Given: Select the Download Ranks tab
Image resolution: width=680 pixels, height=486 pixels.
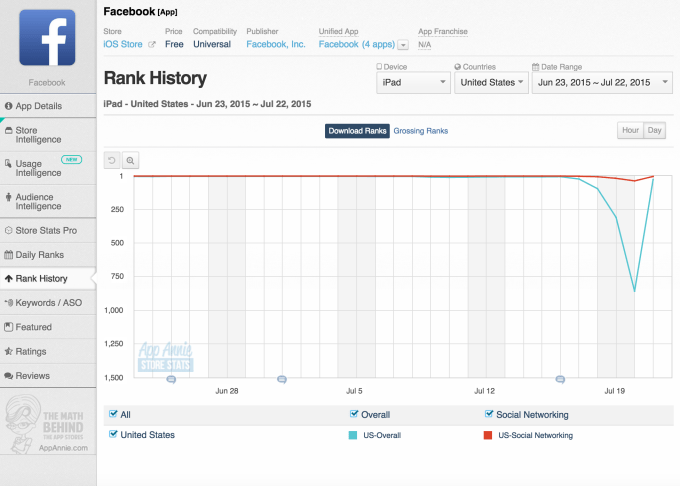Looking at the screenshot, I should [x=357, y=131].
